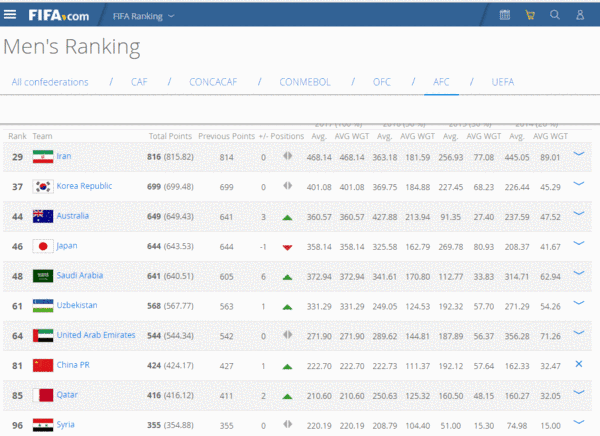Open the FIFA Ranking dropdown
600x436 pixels.
tap(141, 15)
